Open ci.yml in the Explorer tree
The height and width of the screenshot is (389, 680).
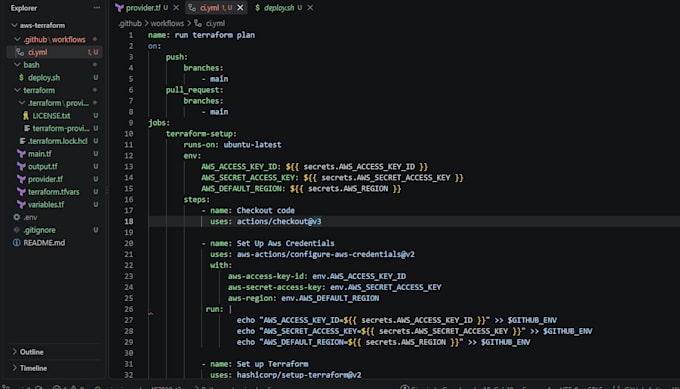point(38,52)
